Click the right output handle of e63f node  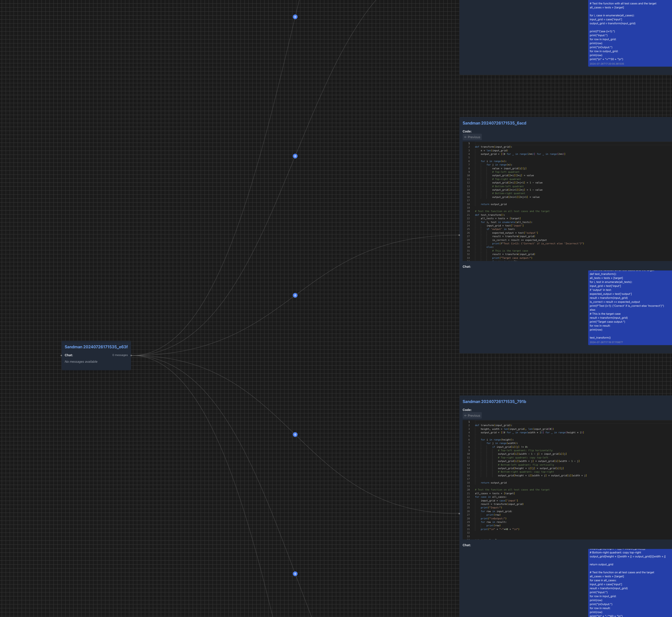click(x=131, y=355)
